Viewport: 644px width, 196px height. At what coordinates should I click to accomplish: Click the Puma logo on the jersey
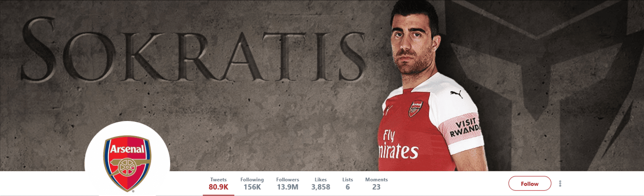coord(457,94)
